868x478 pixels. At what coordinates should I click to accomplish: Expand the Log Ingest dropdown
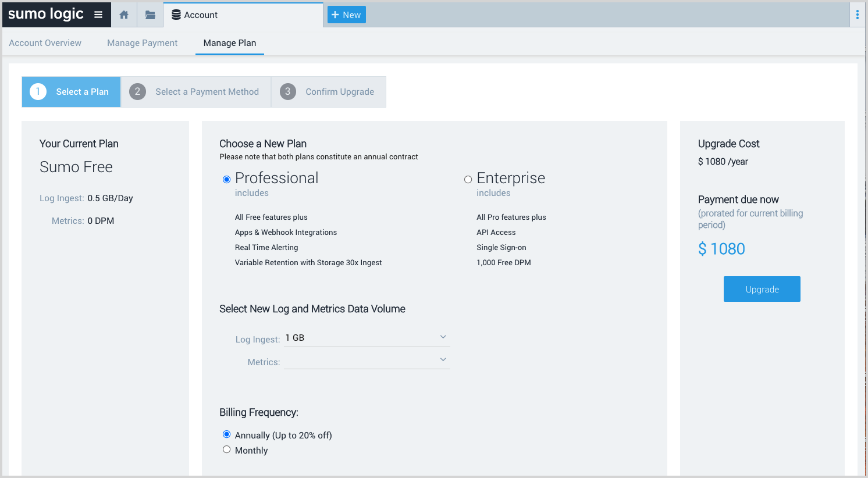click(443, 337)
